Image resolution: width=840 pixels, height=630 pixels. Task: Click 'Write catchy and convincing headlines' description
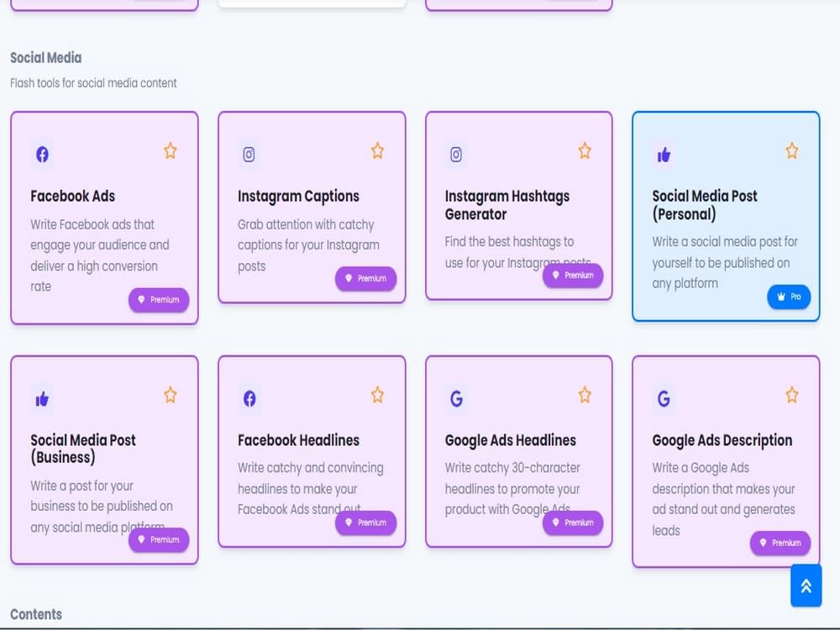coord(310,489)
